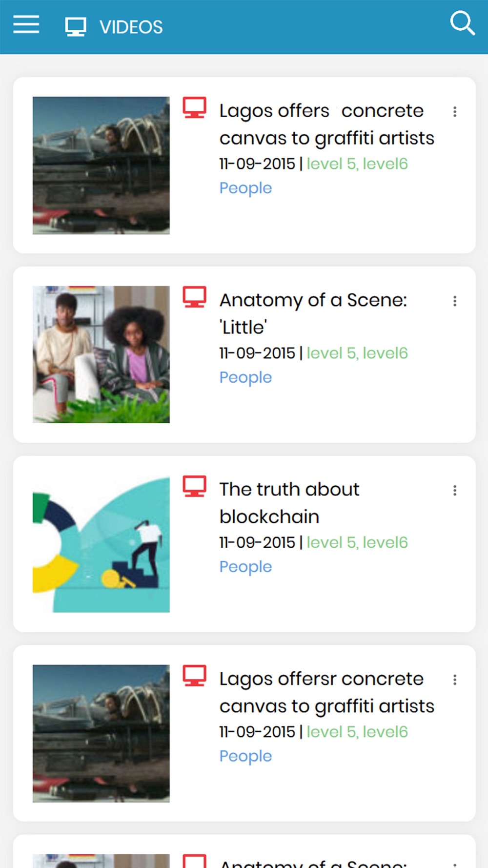
Task: Open first Lagos graffiti video thumbnail
Action: [x=101, y=165]
